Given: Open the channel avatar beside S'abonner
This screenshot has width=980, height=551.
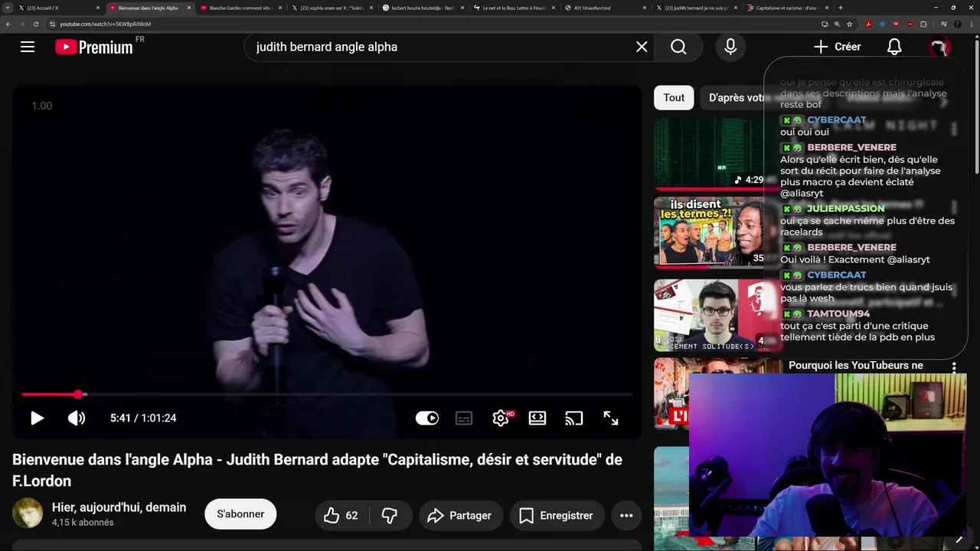Looking at the screenshot, I should 28,514.
